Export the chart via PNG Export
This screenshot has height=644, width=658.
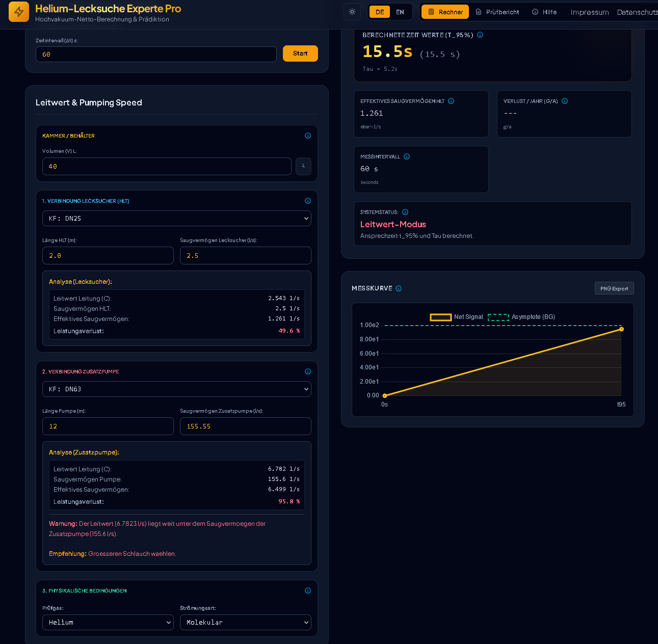tap(614, 288)
